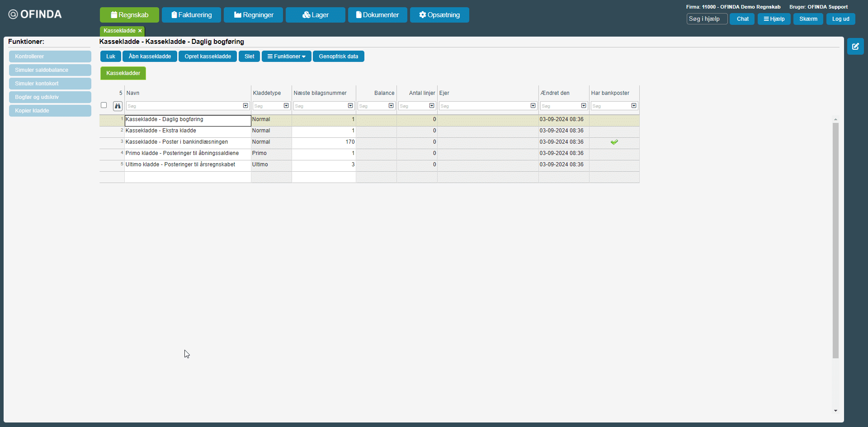
Task: Expand the Funktioner dropdown button
Action: [286, 56]
